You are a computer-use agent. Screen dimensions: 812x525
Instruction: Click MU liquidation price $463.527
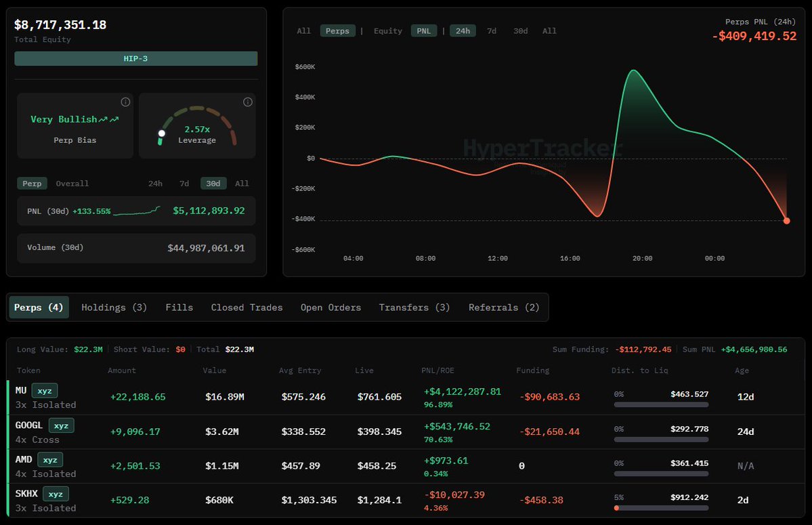pos(689,394)
